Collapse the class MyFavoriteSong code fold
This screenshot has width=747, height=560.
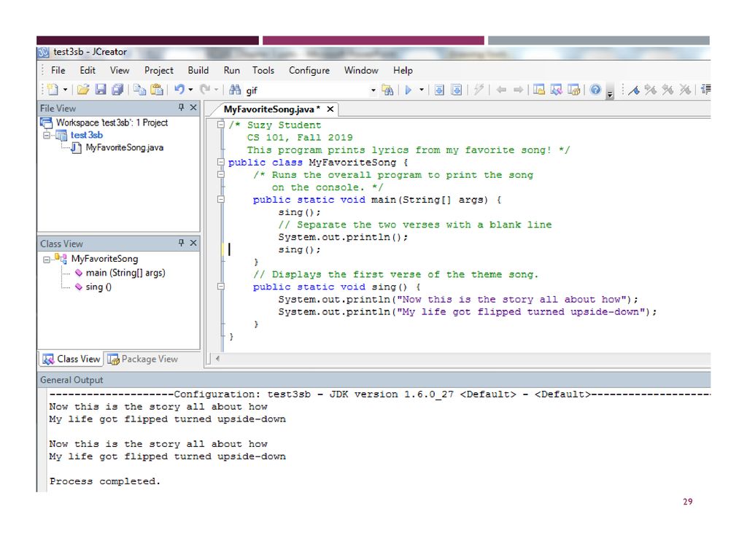point(220,162)
